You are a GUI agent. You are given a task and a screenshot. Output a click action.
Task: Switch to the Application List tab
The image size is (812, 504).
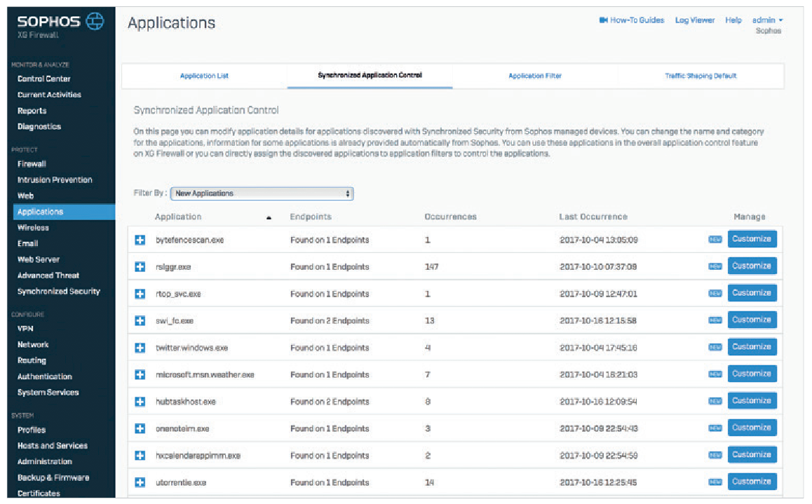pos(204,76)
